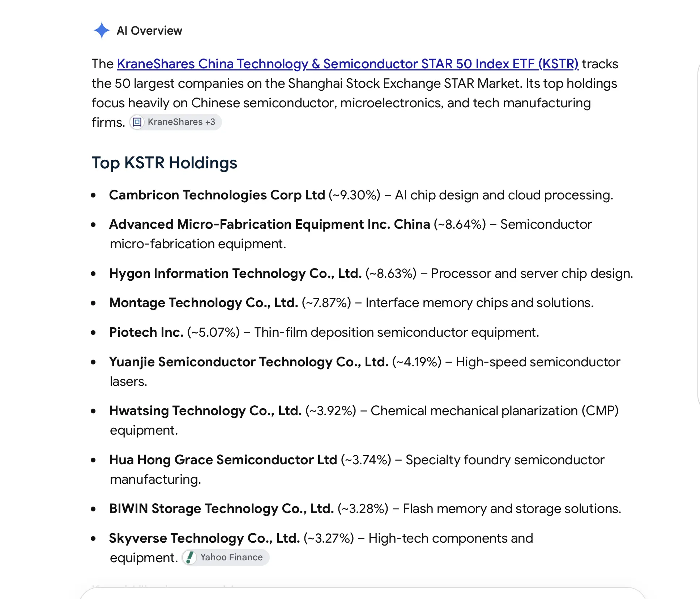This screenshot has width=700, height=599.
Task: Select the Piotech Inc. holding name
Action: click(146, 332)
